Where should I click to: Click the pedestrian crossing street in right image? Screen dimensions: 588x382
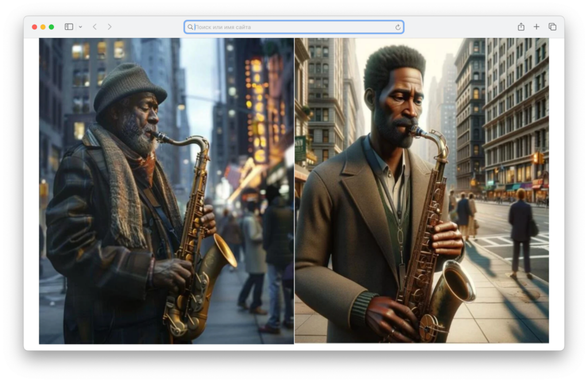520,234
